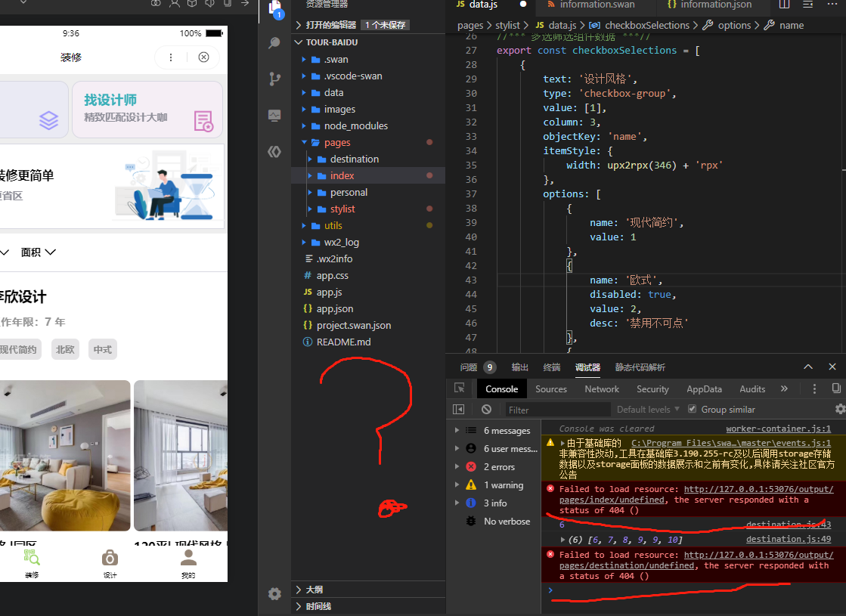This screenshot has width=846, height=616.
Task: Open the console settings gear
Action: (x=840, y=410)
